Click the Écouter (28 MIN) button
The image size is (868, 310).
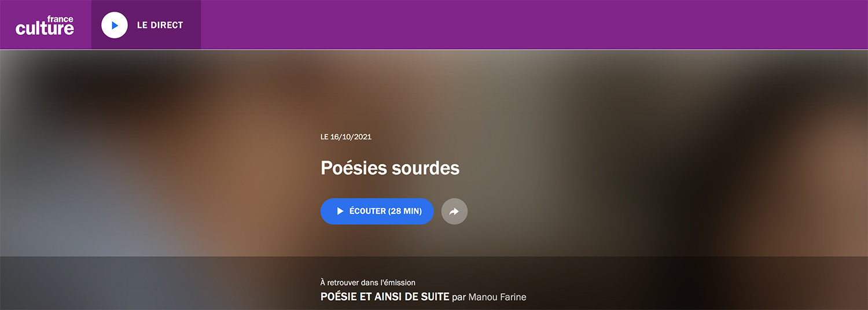[377, 211]
